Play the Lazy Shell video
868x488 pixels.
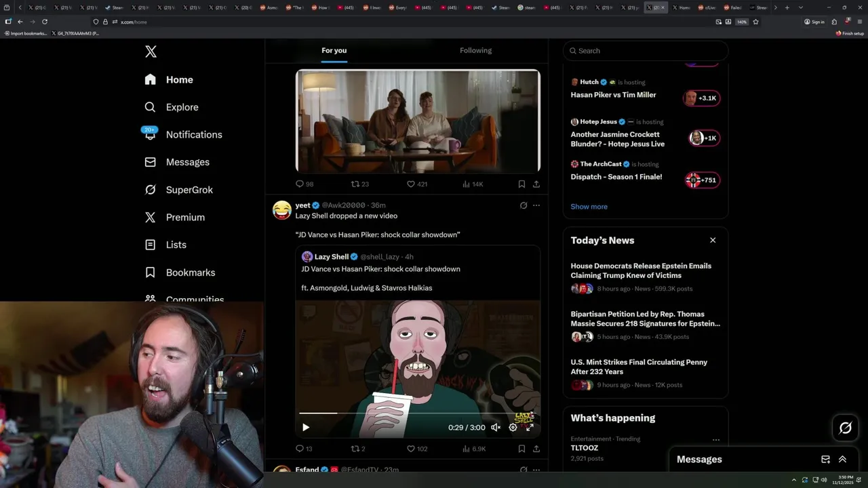[306, 427]
